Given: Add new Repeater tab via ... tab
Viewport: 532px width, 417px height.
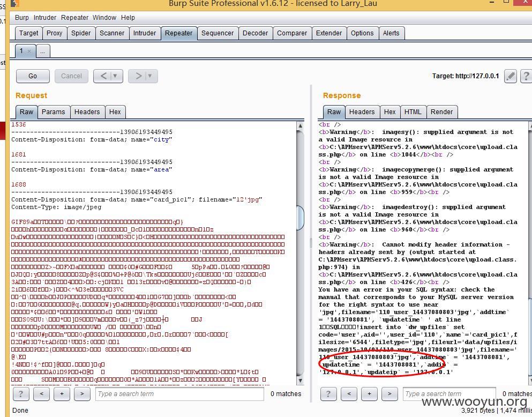Looking at the screenshot, I should pyautogui.click(x=42, y=51).
